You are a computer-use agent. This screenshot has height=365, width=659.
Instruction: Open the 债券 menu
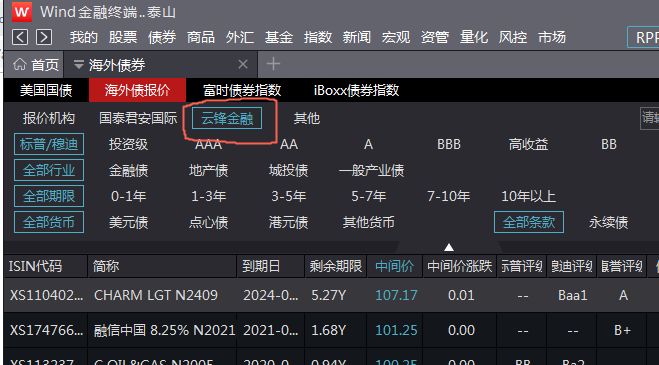click(162, 37)
